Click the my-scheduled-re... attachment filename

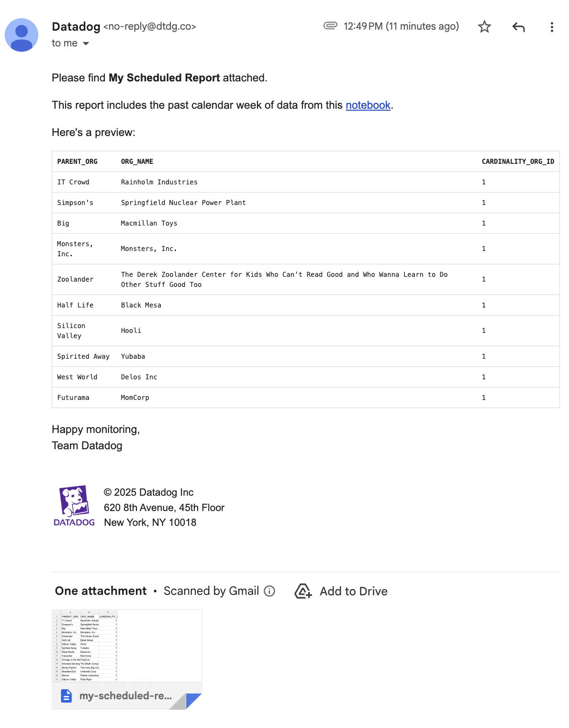click(125, 696)
